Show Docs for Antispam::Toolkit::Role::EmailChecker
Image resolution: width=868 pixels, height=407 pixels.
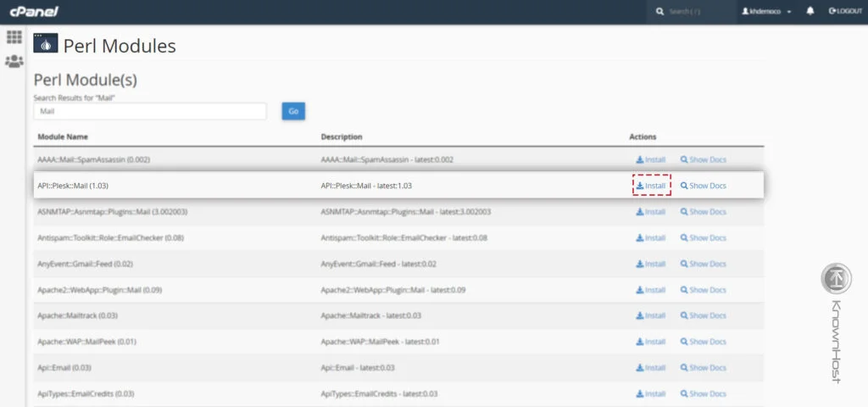click(x=703, y=237)
